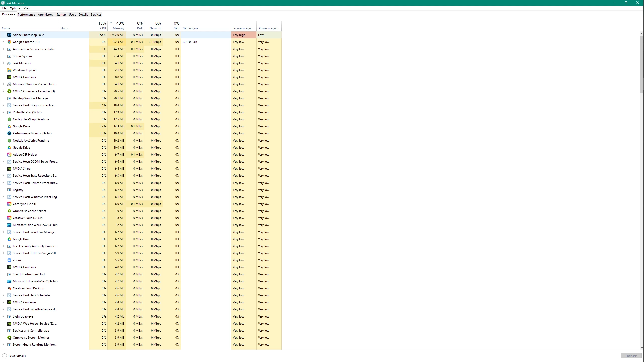Screen dimensions: 644x362
Task: Click the Performance Monitor (32 bit) icon
Action: click(9, 133)
